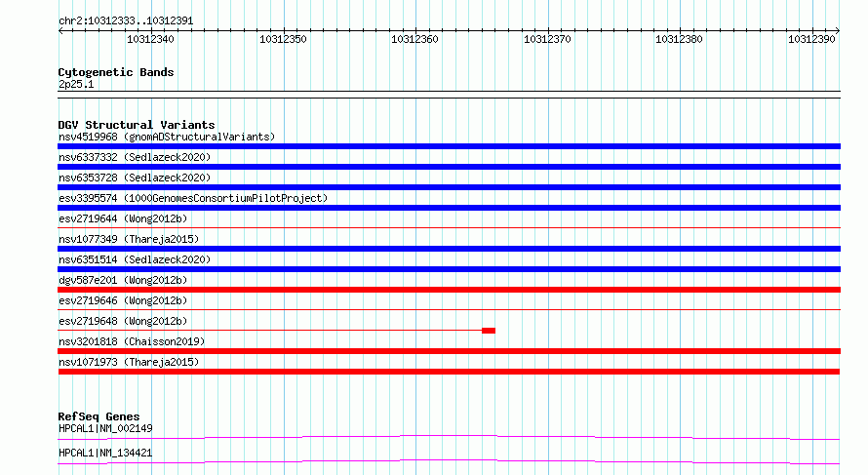Click the blue bar under nsv6337332
The height and width of the screenshot is (475, 868).
coord(449,167)
